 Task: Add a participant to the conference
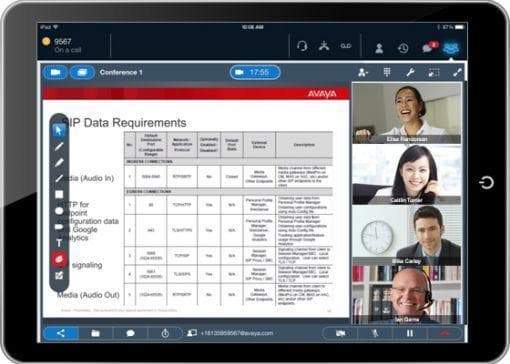click(363, 72)
